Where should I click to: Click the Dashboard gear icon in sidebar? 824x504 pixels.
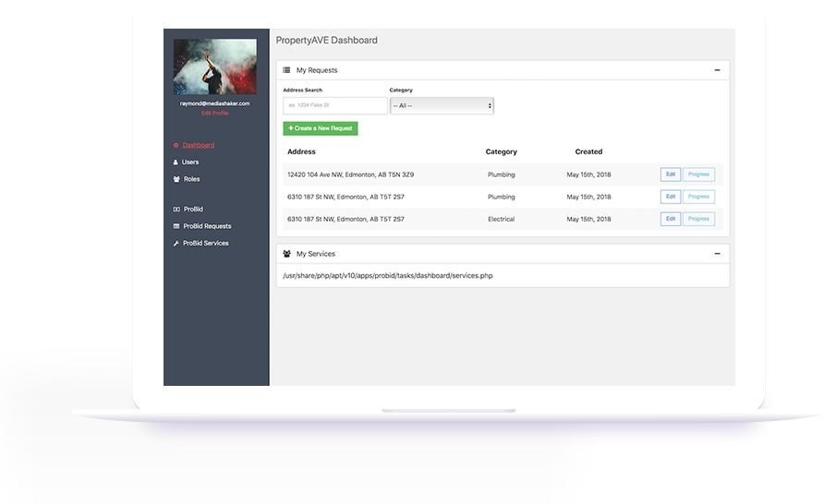point(176,145)
